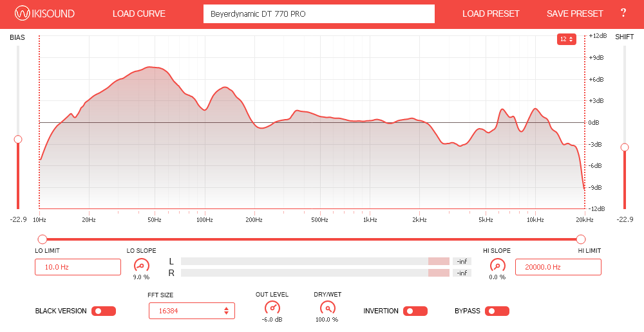644x332 pixels.
Task: Toggle the BYPASS switch
Action: (x=497, y=311)
